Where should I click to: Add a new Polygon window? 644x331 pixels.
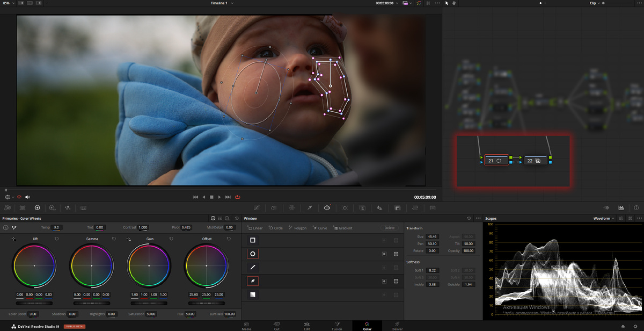click(x=297, y=228)
